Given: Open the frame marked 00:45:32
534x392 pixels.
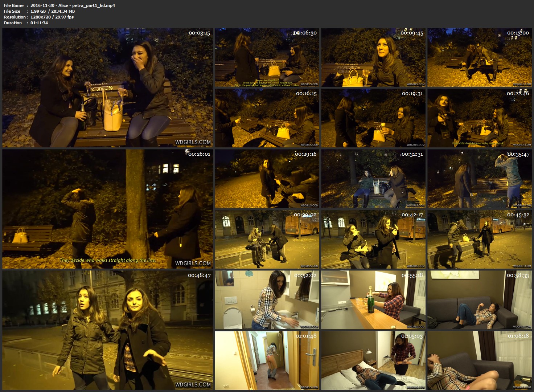Looking at the screenshot, I should click(x=479, y=239).
